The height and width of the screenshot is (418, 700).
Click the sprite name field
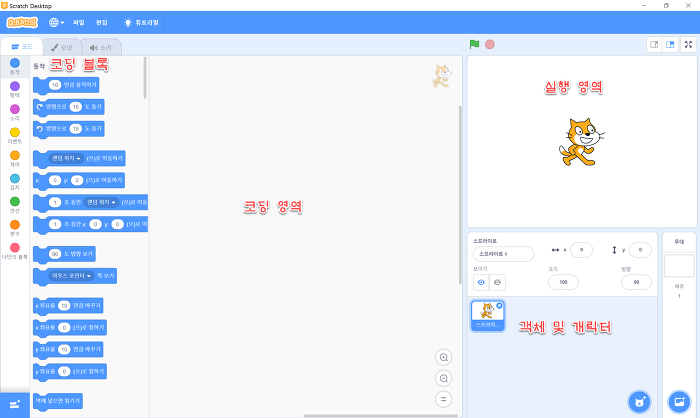pyautogui.click(x=503, y=254)
